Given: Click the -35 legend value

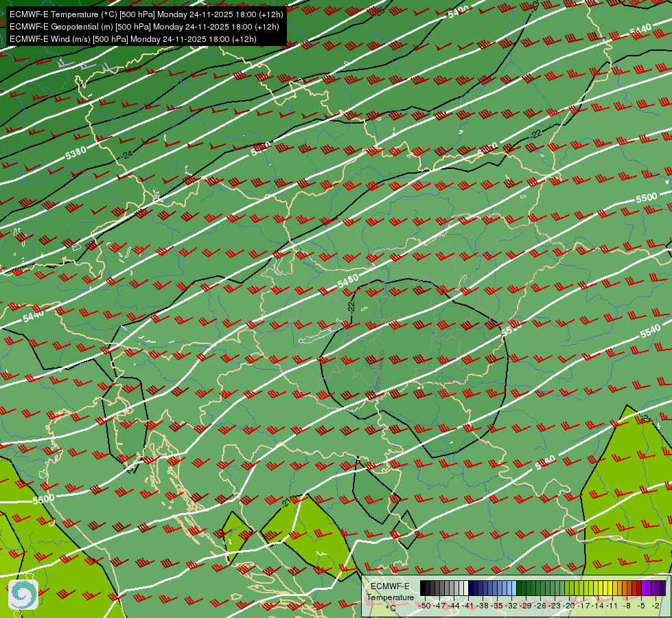Looking at the screenshot, I should point(497,606).
